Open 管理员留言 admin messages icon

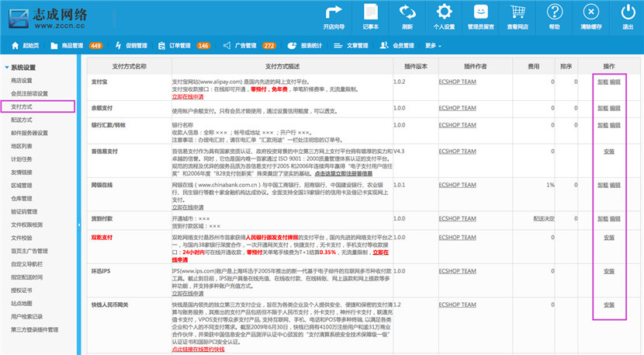tap(480, 17)
